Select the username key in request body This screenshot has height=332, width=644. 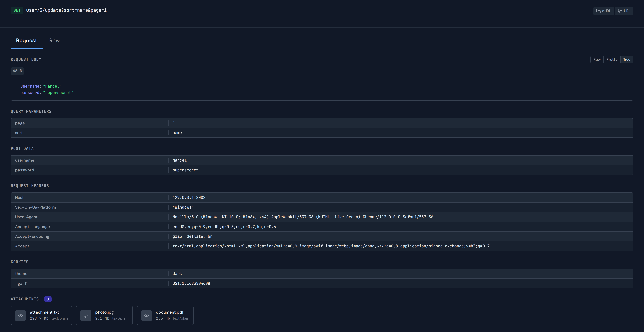click(30, 86)
